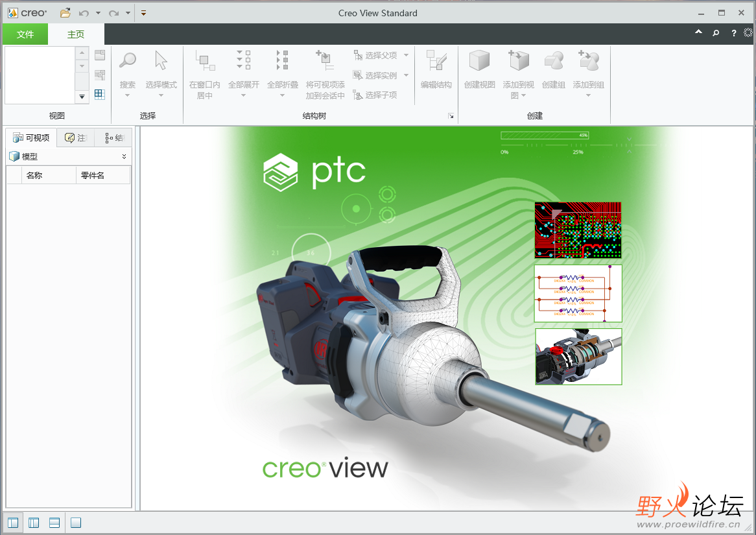This screenshot has height=535, width=756.
Task: Click the 添加到视图 icon
Action: pyautogui.click(x=518, y=61)
